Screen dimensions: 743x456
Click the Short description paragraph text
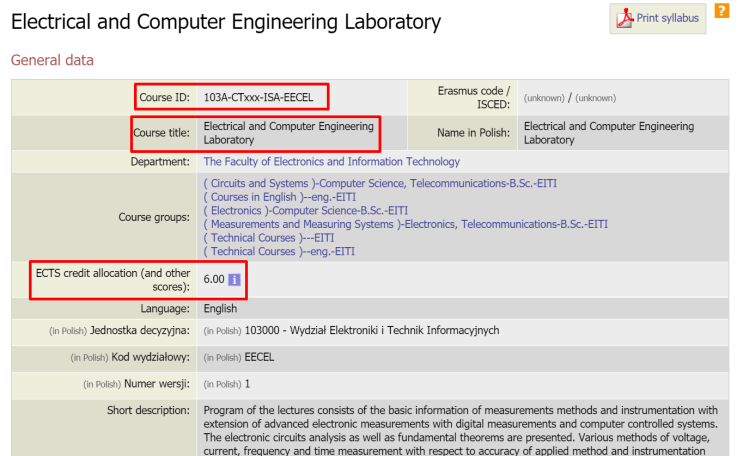461,430
